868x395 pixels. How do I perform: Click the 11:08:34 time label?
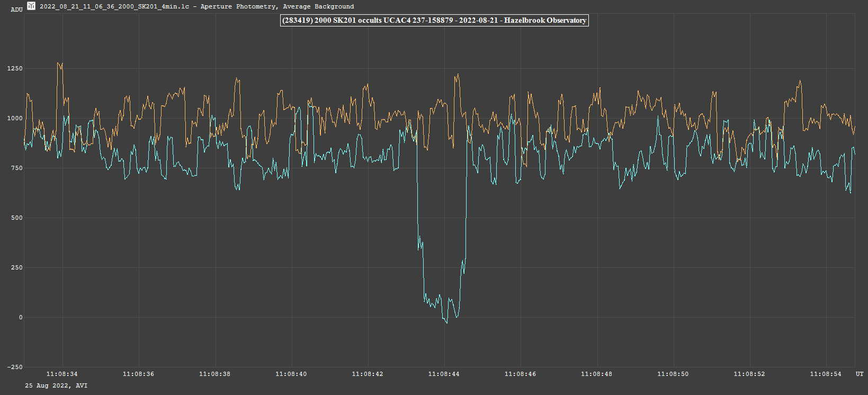62,374
